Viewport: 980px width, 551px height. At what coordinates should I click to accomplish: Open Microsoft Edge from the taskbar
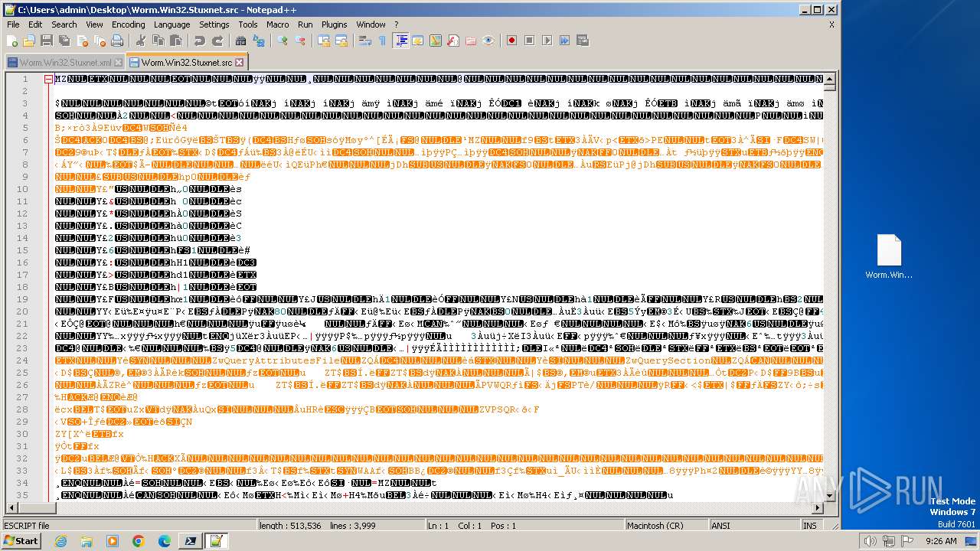164,541
